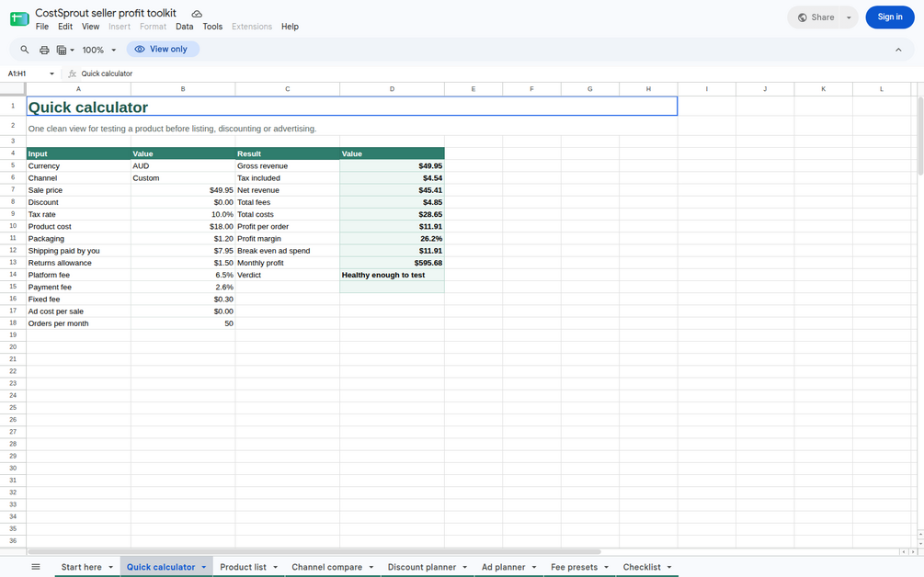Click the horizontal scrollbar thumb
Viewport: 924px width, 577px height.
coord(314,551)
